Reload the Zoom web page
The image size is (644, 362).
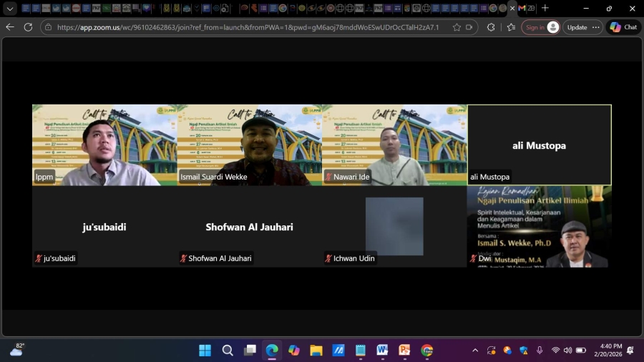[28, 27]
